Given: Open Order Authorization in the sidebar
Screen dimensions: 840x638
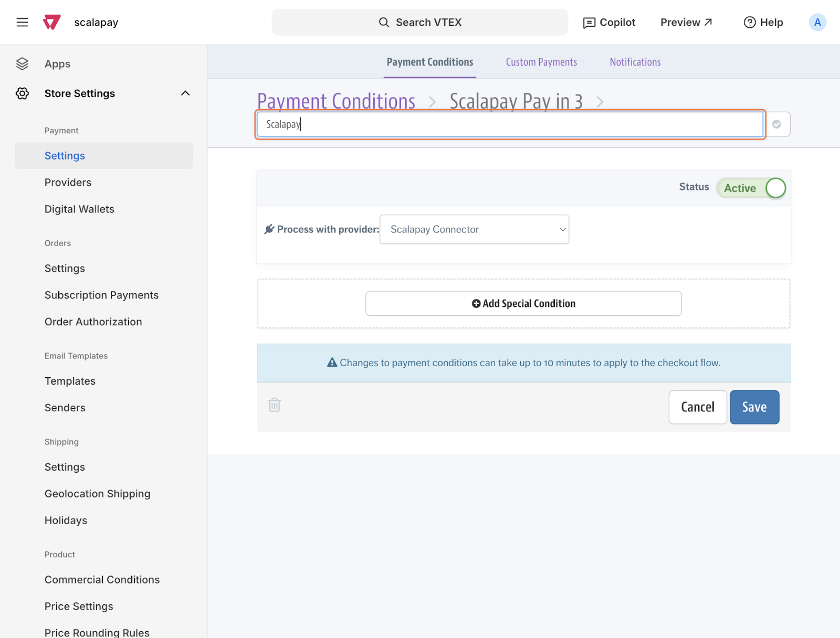Looking at the screenshot, I should [x=93, y=322].
